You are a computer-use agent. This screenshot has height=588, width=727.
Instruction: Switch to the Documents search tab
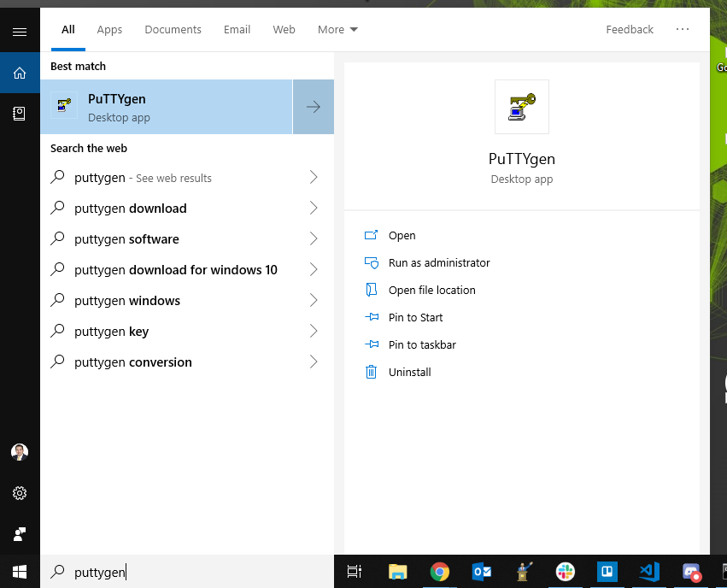[x=173, y=30]
